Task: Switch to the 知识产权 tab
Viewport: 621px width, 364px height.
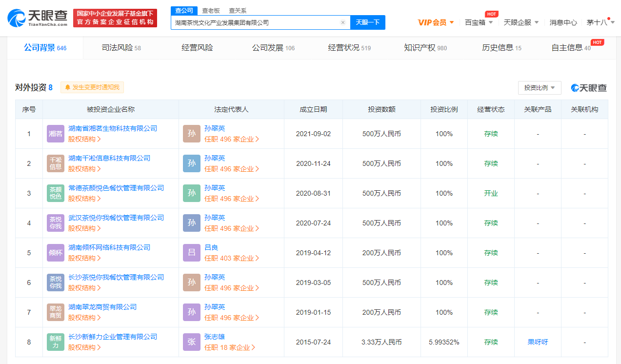Action: (x=425, y=48)
